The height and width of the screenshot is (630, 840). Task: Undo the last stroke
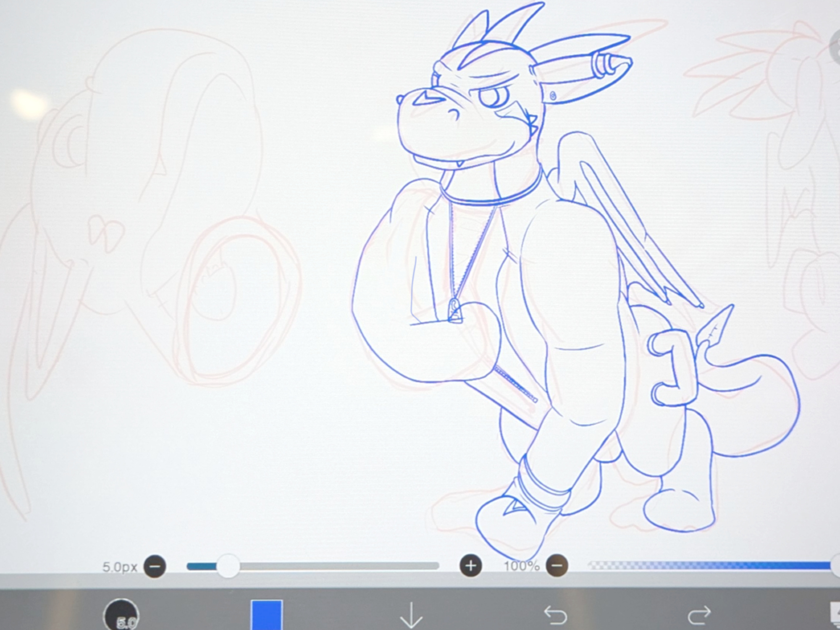[555, 615]
